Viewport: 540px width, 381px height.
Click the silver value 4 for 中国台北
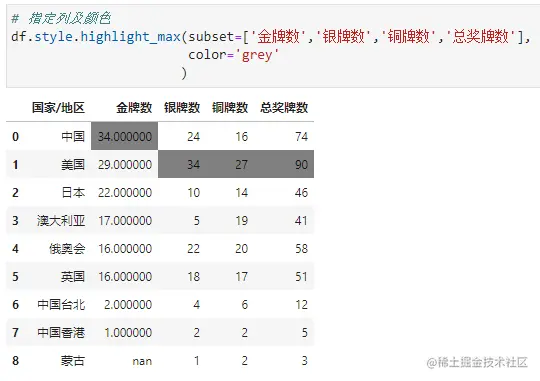tap(197, 305)
